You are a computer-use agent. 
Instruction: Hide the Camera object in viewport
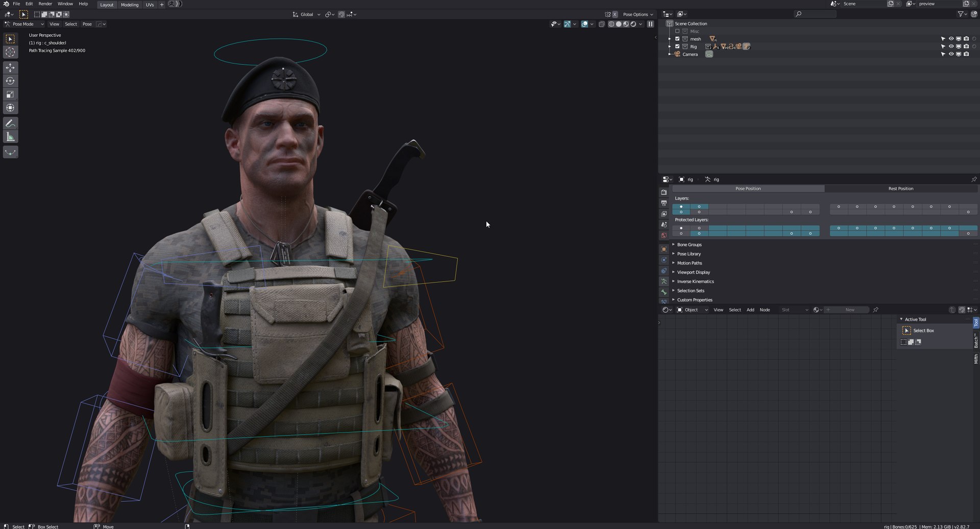951,54
